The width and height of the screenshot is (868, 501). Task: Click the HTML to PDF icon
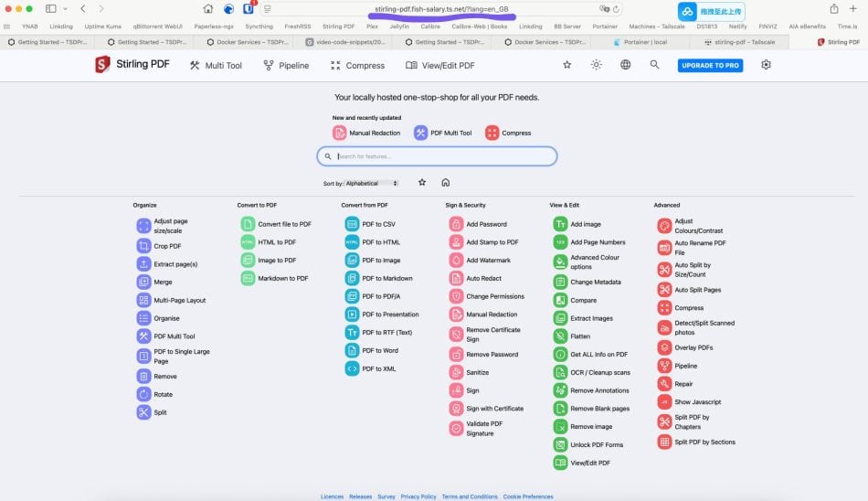point(248,242)
